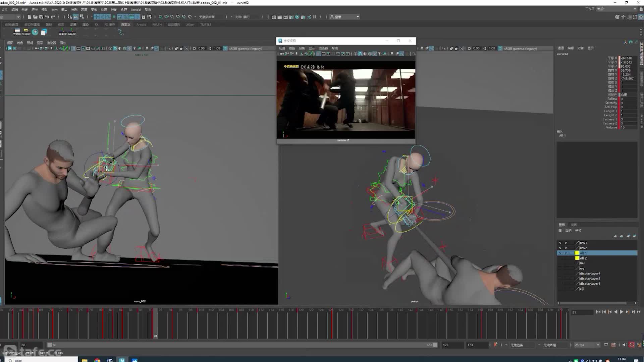Switch to the FX shelf tab
Viewport: 644px width, 362px height.
(97, 24)
